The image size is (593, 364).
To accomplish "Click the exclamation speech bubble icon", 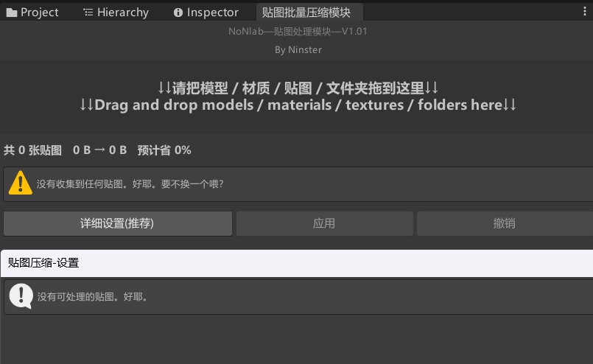I will (21, 296).
